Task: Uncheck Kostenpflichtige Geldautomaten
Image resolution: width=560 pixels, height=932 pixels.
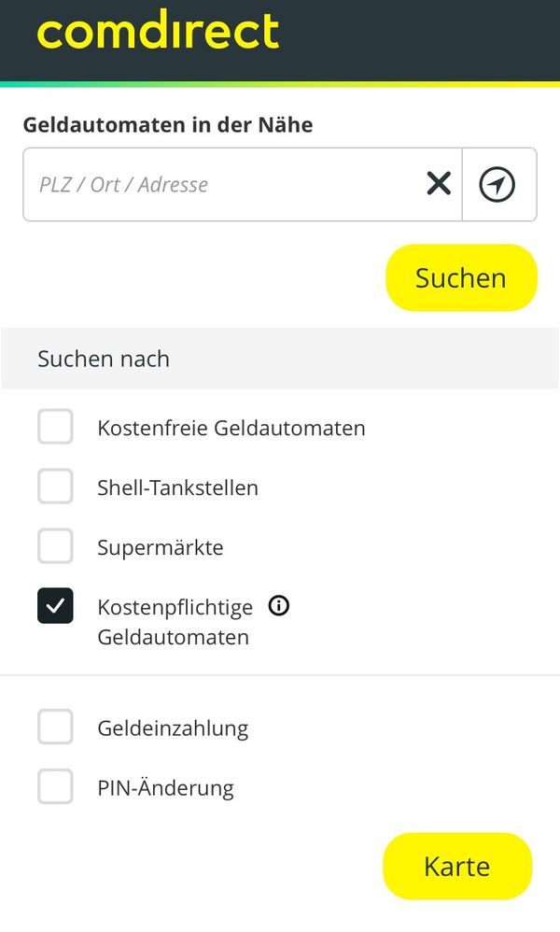Action: (x=55, y=605)
